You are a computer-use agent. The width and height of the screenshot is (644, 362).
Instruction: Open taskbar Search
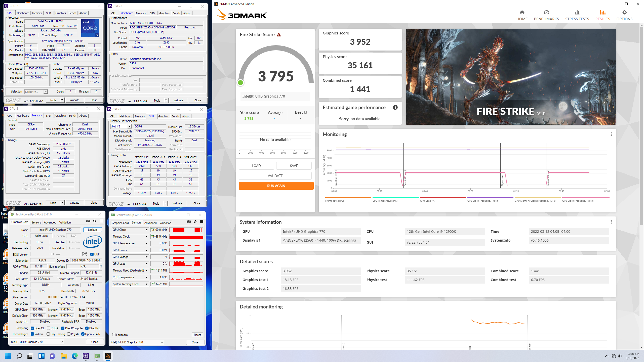tap(19, 356)
